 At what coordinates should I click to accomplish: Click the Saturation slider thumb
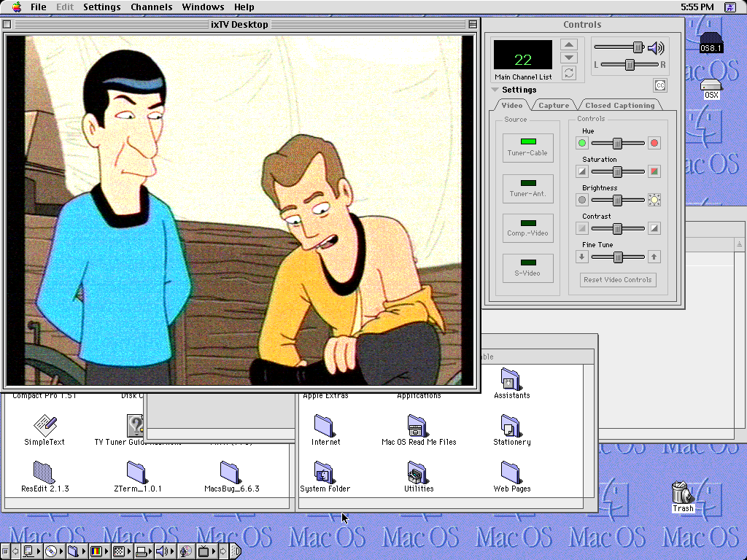coord(617,171)
